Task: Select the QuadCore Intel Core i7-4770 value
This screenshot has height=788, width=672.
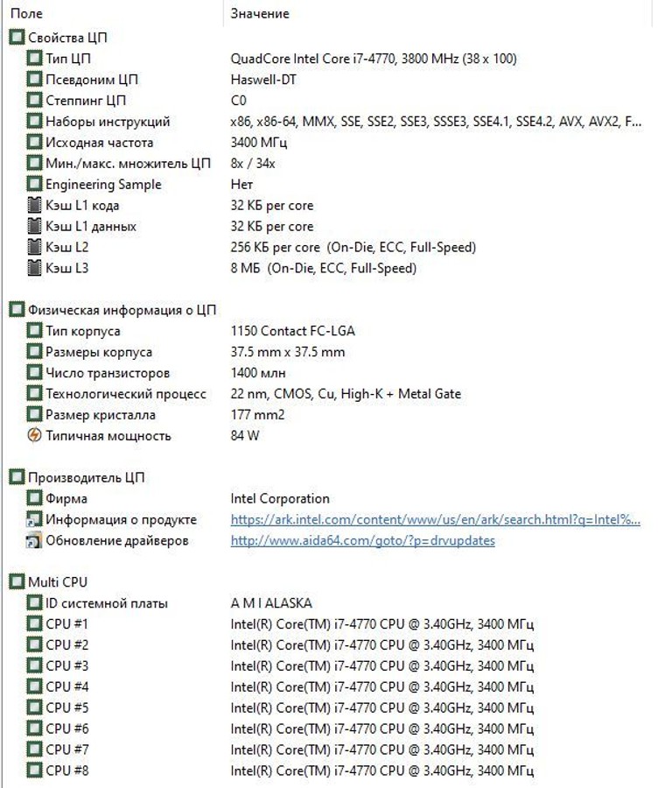Action: [373, 59]
